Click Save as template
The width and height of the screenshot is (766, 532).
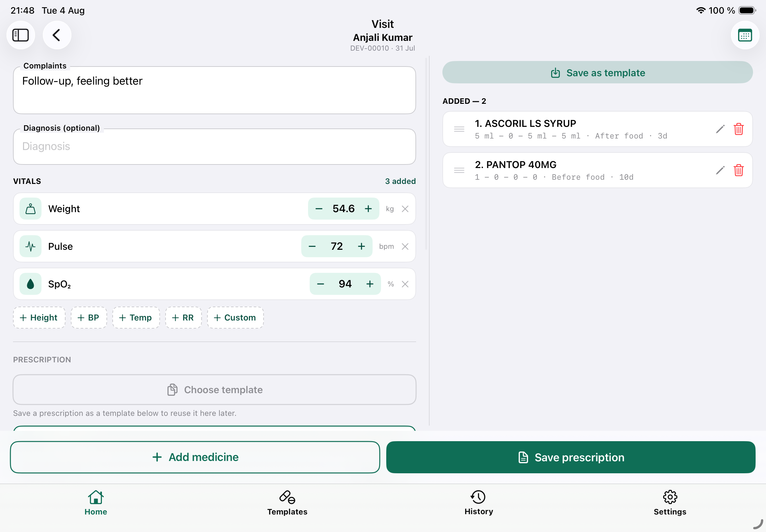click(x=597, y=72)
